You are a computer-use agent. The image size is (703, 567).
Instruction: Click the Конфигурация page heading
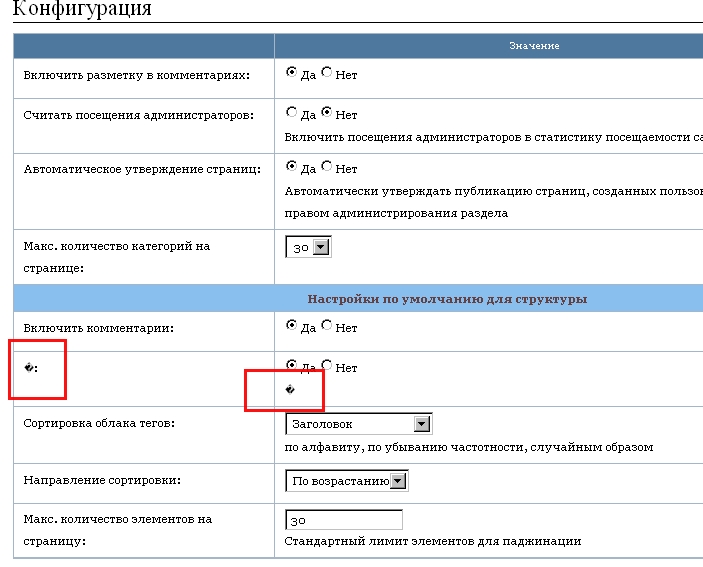point(82,10)
